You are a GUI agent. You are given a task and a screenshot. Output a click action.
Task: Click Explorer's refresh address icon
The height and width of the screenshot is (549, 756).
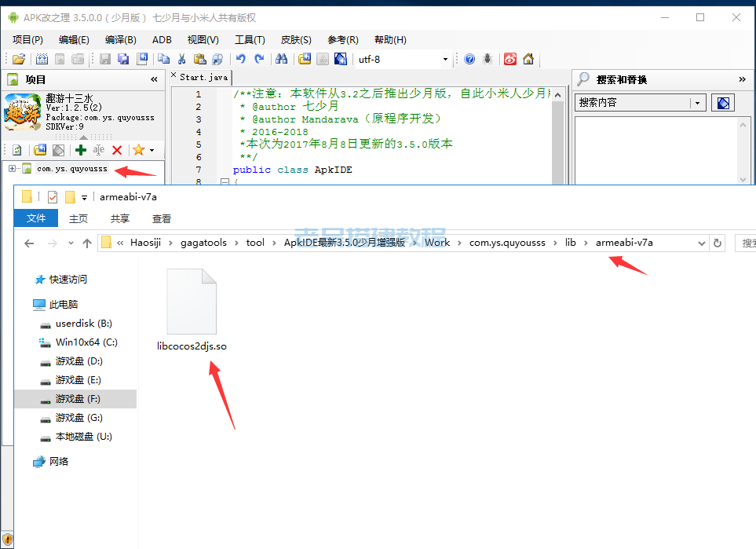(x=718, y=243)
